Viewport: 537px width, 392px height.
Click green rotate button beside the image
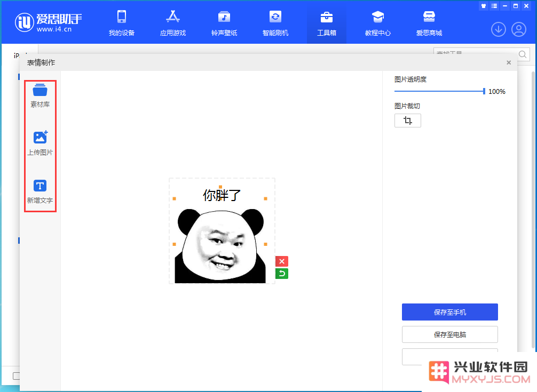(281, 273)
